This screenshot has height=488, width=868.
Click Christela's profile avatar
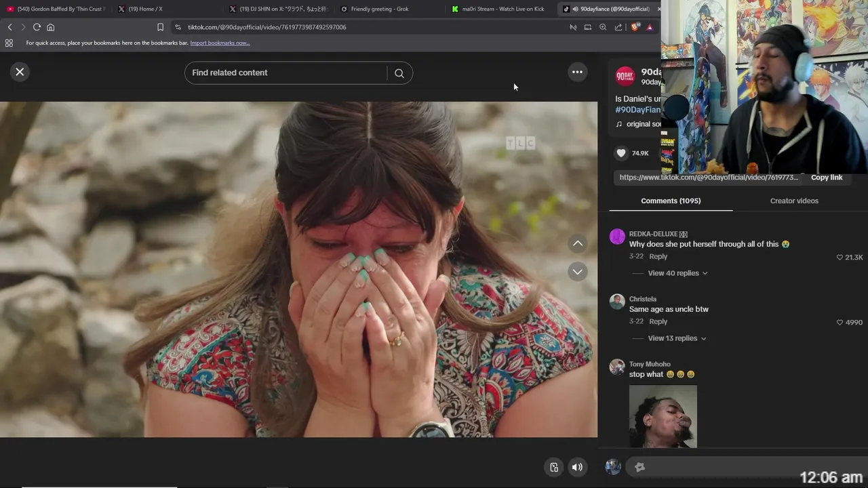(617, 302)
